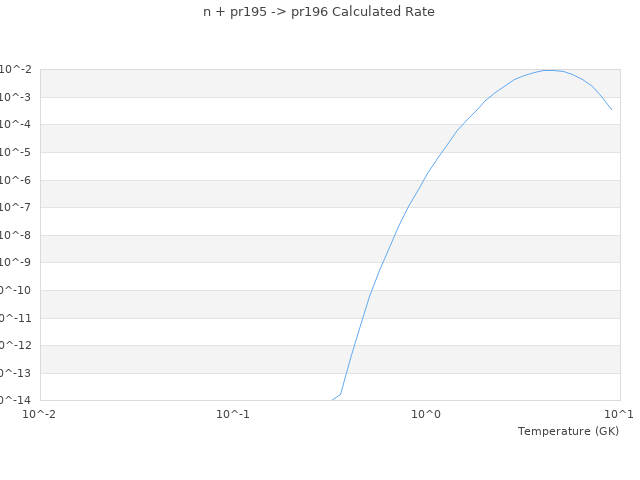The width and height of the screenshot is (640, 480).
Task: Click the 10^-2 x-axis tick label
Action: [x=40, y=414]
